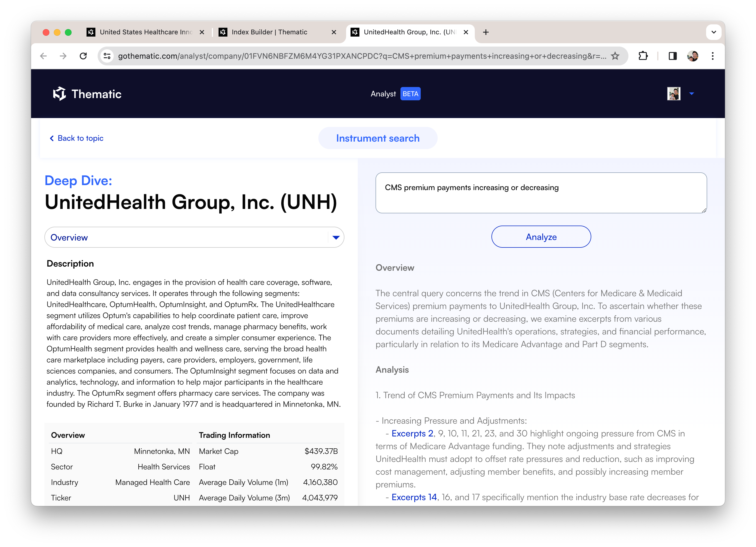Bookmark this page with the star icon

615,56
